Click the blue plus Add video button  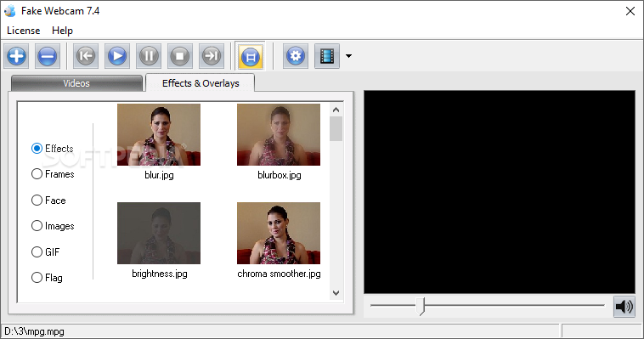(x=16, y=56)
